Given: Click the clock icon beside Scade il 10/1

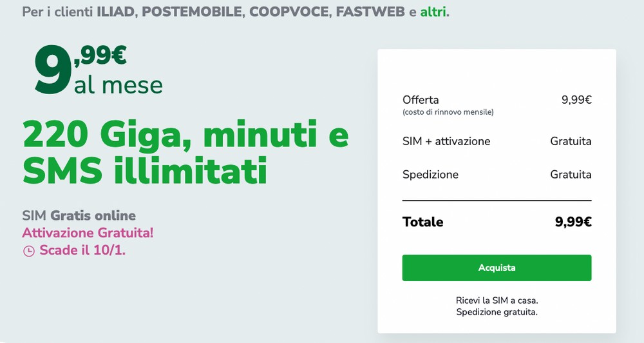Looking at the screenshot, I should [x=29, y=251].
